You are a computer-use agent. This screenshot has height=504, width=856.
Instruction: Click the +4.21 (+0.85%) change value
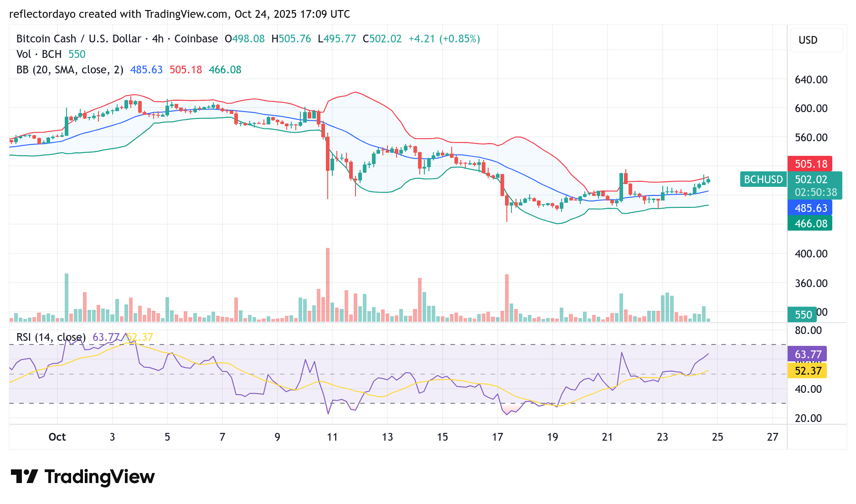pyautogui.click(x=444, y=39)
